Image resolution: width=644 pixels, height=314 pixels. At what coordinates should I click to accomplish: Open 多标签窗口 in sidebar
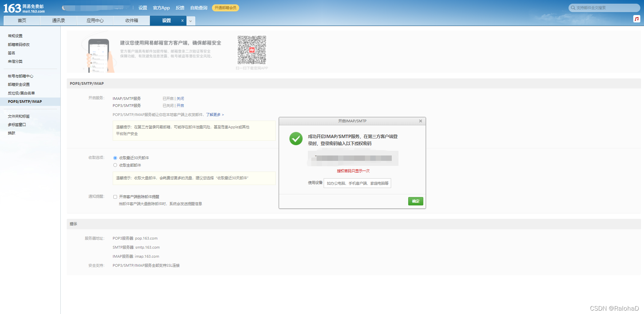pyautogui.click(x=17, y=125)
